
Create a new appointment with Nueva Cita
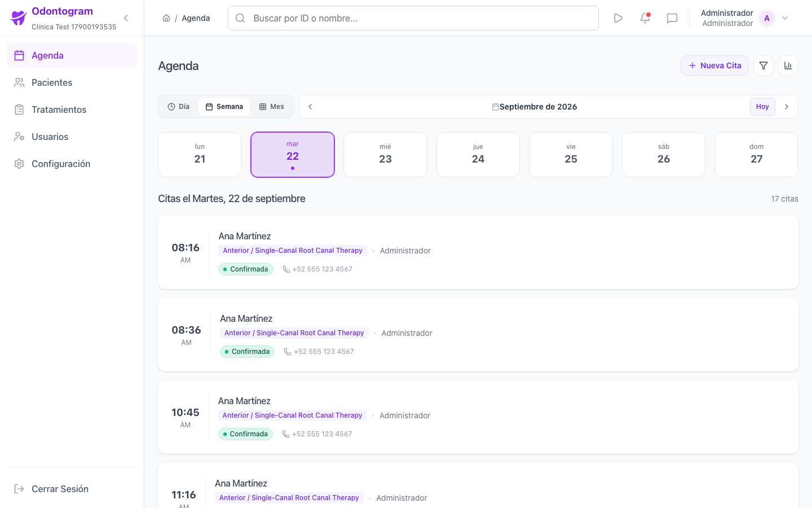pyautogui.click(x=714, y=65)
